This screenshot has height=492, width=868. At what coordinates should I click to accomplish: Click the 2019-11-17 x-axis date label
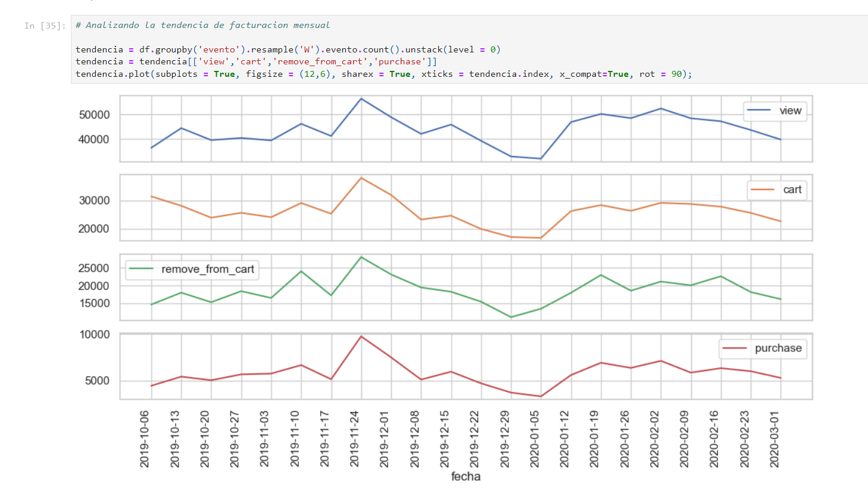click(x=324, y=439)
